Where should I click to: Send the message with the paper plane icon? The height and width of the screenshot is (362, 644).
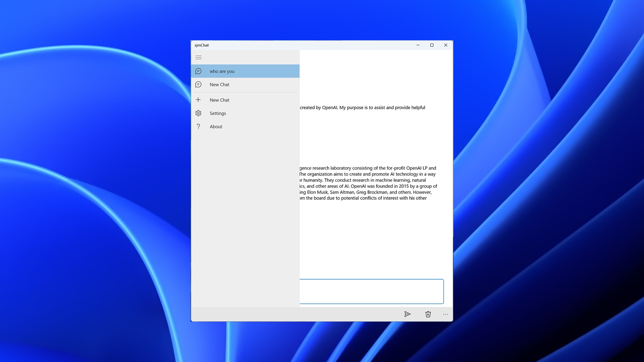click(408, 314)
